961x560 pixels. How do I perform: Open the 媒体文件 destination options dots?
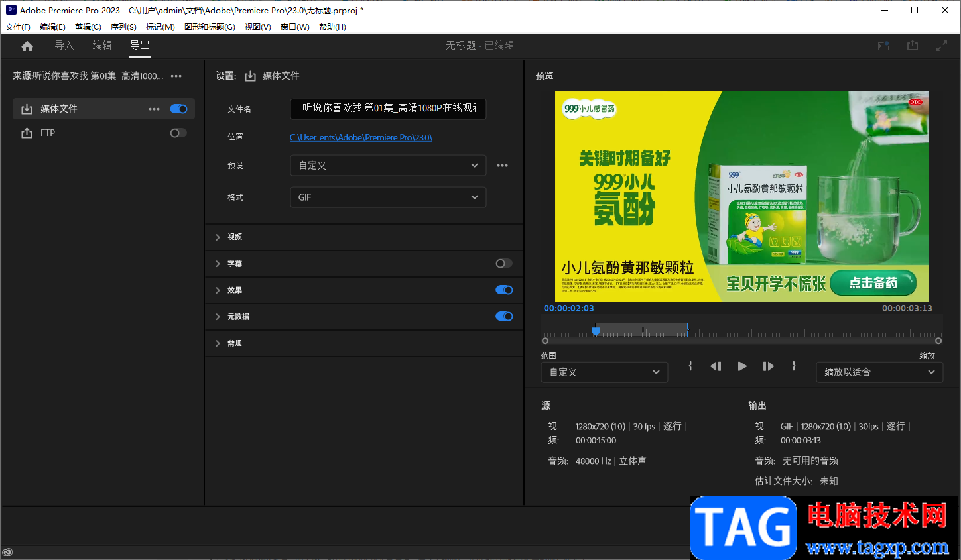pyautogui.click(x=155, y=109)
